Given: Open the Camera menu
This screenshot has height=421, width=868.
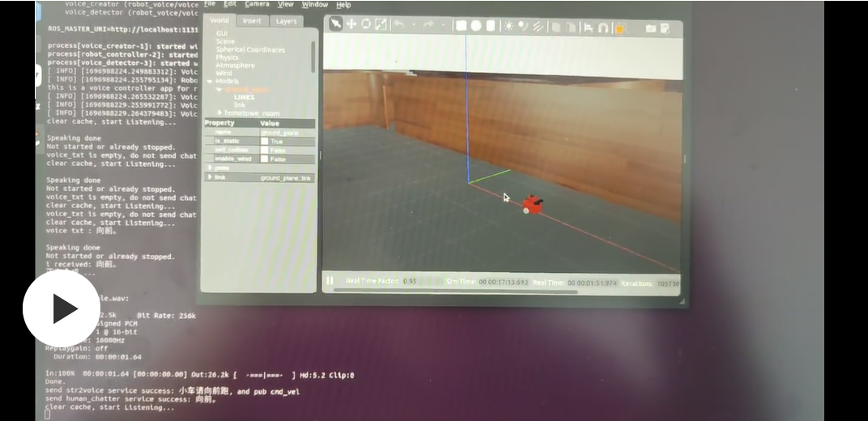Looking at the screenshot, I should click(257, 4).
